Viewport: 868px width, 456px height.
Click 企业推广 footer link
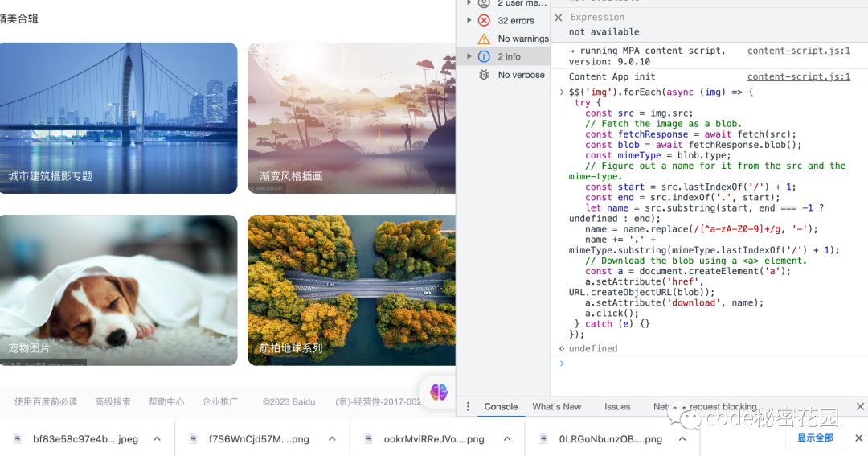tap(219, 401)
